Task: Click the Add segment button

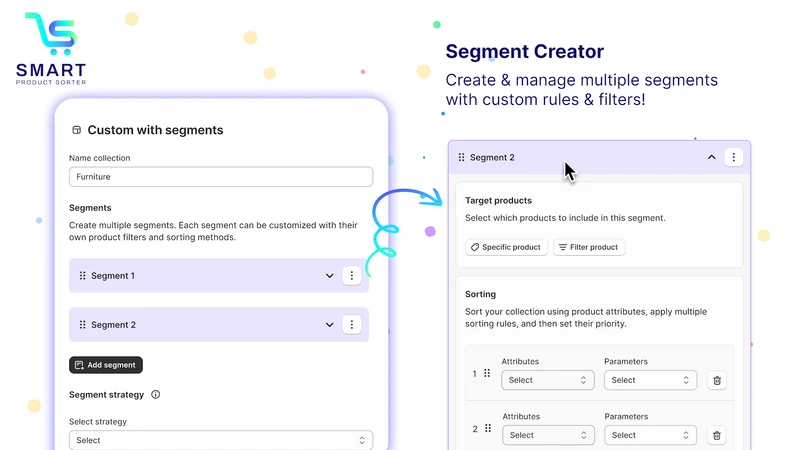Action: 106,365
